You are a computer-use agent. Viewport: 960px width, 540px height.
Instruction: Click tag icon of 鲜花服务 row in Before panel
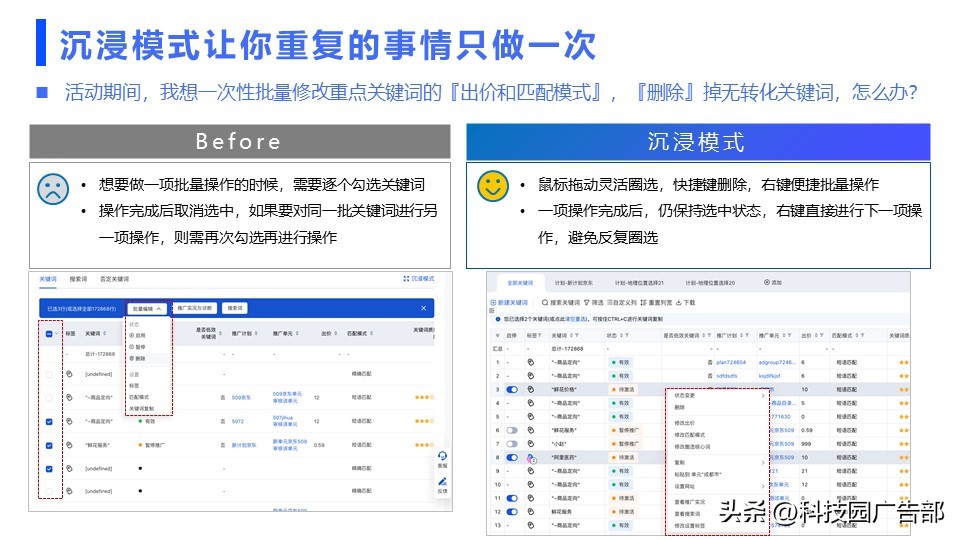[x=69, y=445]
